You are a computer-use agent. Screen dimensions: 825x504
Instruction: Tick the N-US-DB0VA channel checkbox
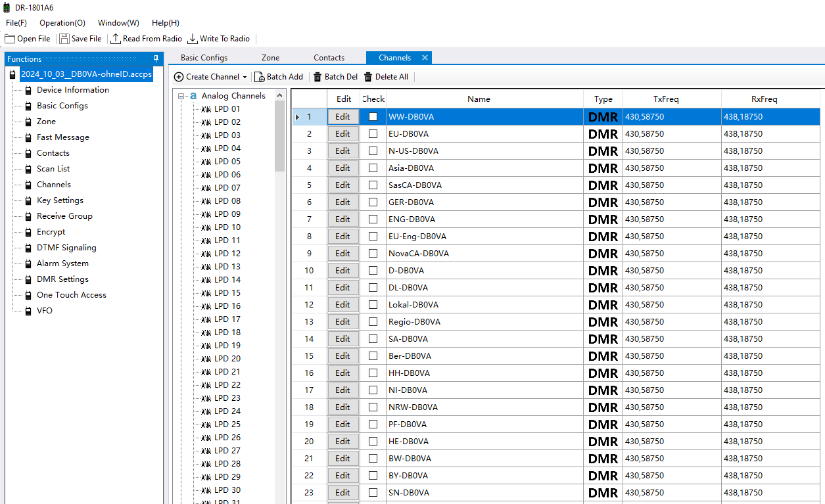373,150
